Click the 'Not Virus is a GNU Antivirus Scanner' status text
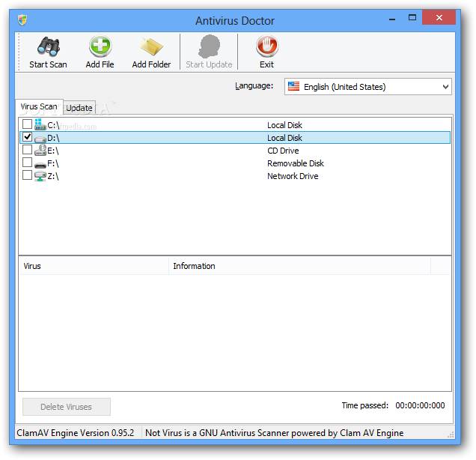 [x=274, y=433]
